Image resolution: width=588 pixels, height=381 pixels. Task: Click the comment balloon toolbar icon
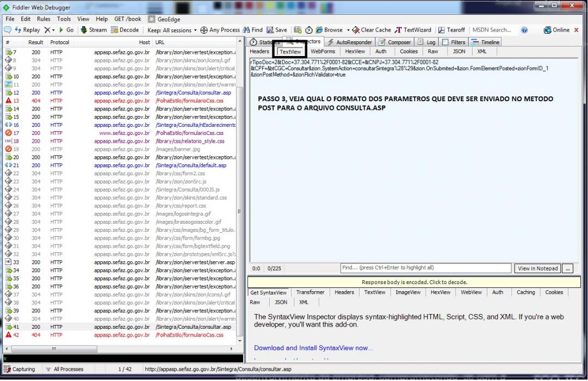tap(8, 29)
